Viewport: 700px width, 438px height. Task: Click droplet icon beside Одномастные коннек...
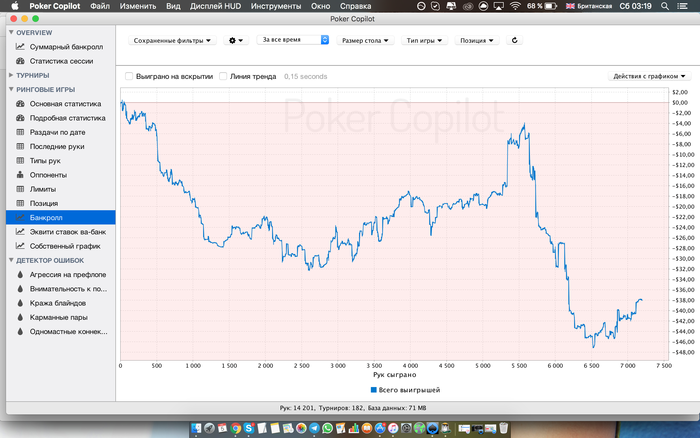[20, 332]
